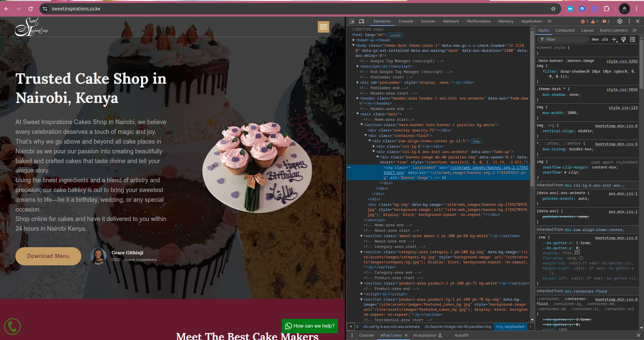Open flexbox editor icon beside display flex
The image size is (644, 340).
[x=577, y=253]
